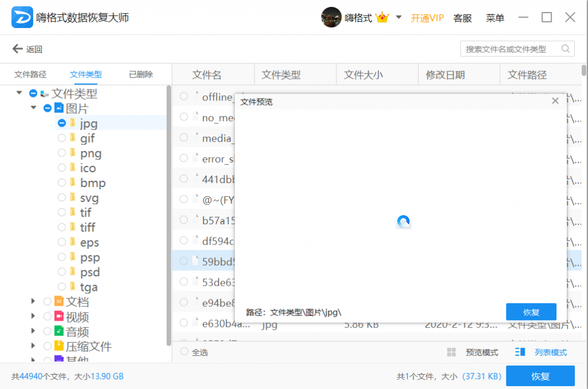Click the search magnifier icon

tap(566, 49)
